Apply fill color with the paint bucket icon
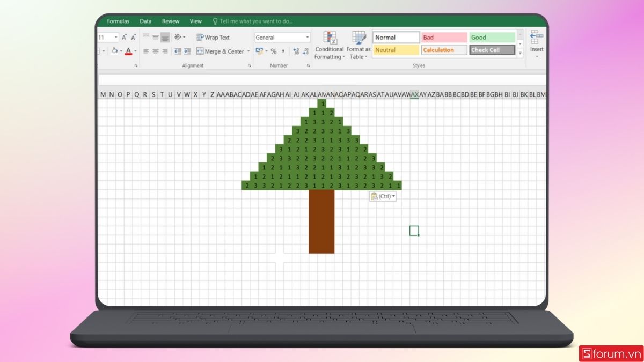The width and height of the screenshot is (644, 362). click(x=114, y=51)
